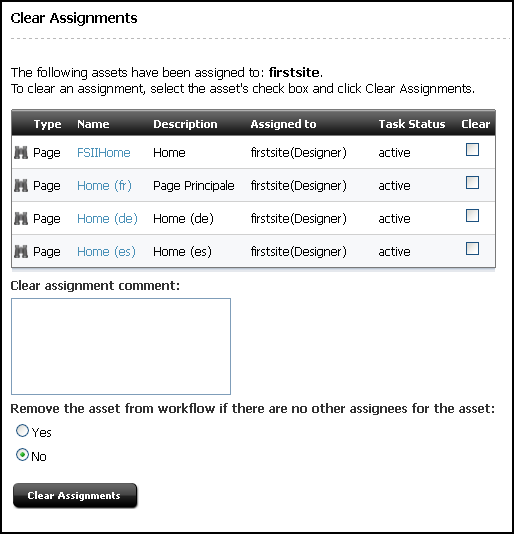Click the Clear Assignments button
Image resolution: width=514 pixels, height=534 pixels.
click(75, 496)
